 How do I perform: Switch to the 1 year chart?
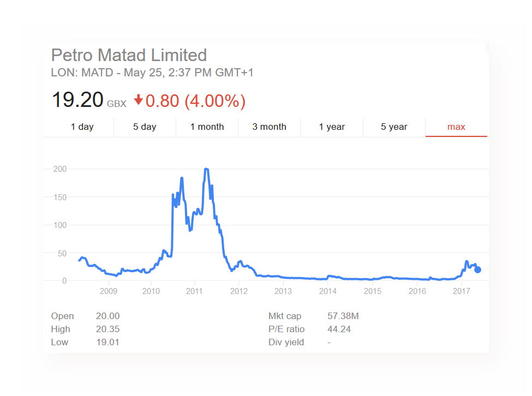(x=331, y=127)
